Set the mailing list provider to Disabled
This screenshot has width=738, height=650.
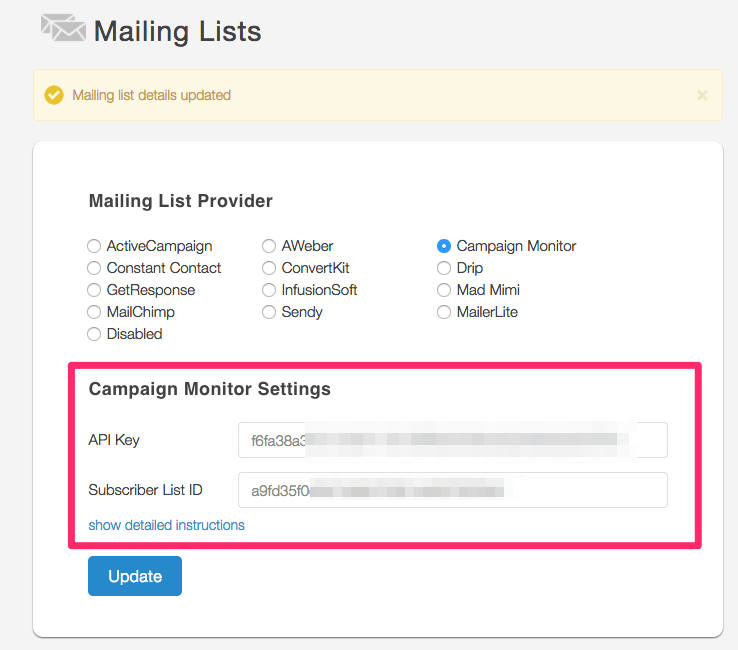coord(94,334)
